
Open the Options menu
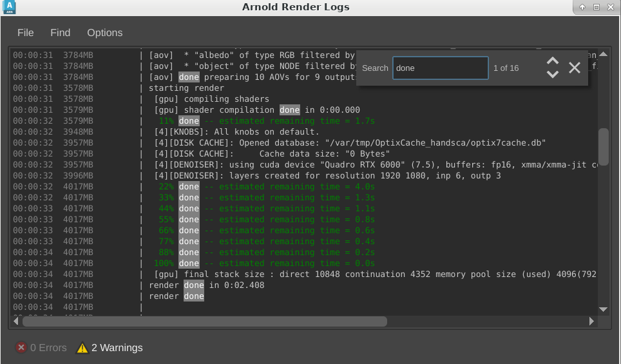[104, 32]
